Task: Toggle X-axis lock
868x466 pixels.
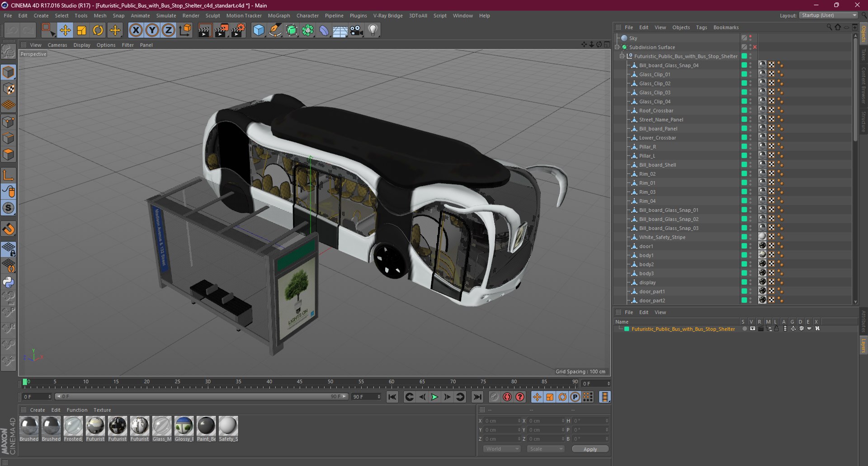Action: (x=136, y=30)
